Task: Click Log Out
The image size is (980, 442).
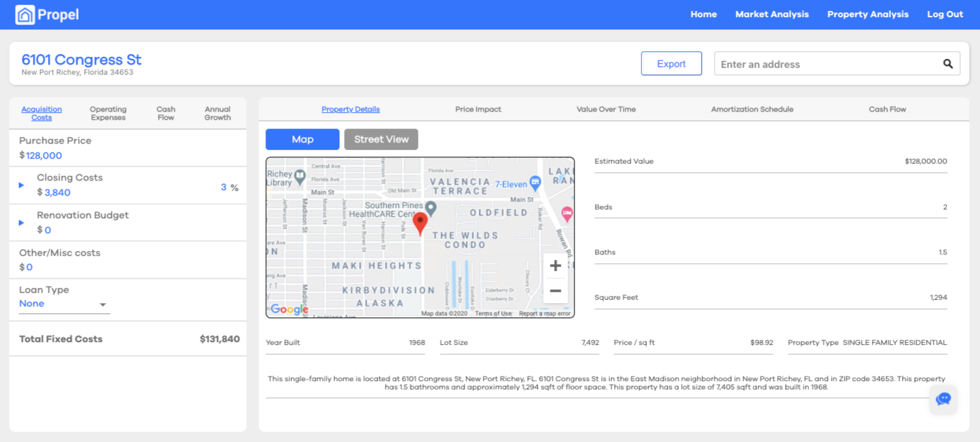Action: click(x=945, y=14)
